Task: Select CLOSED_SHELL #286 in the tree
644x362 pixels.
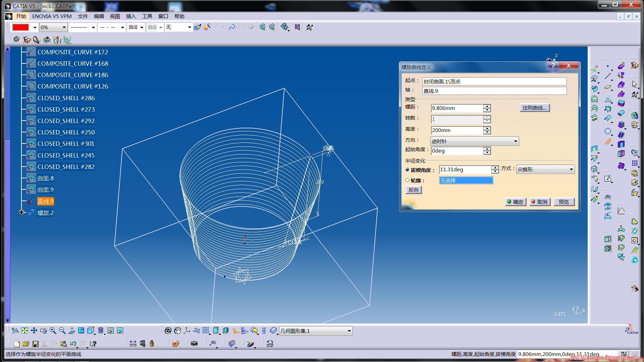Action: [x=66, y=98]
